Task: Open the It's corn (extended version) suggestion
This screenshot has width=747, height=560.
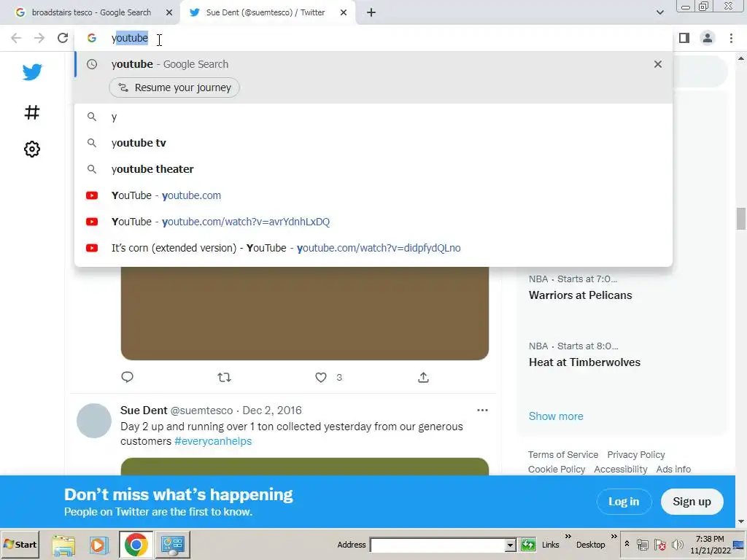Action: coord(373,248)
